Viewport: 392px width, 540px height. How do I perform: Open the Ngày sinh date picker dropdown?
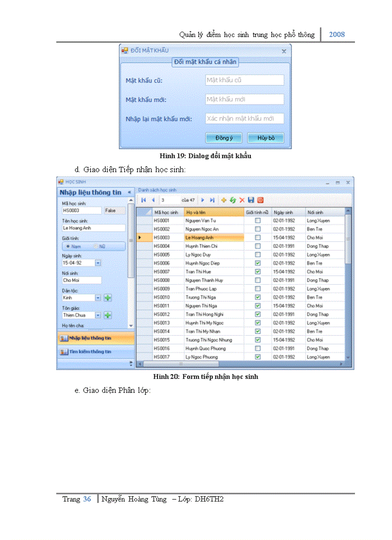98,264
